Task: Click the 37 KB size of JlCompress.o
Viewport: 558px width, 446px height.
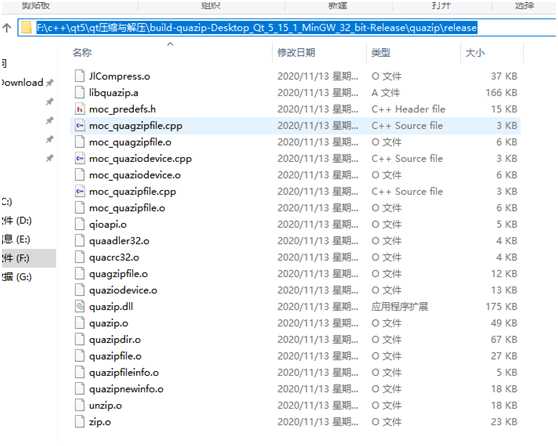Action: (x=504, y=76)
